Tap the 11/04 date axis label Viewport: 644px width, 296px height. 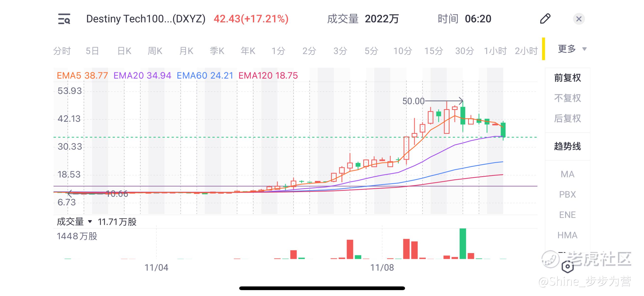[x=156, y=268]
